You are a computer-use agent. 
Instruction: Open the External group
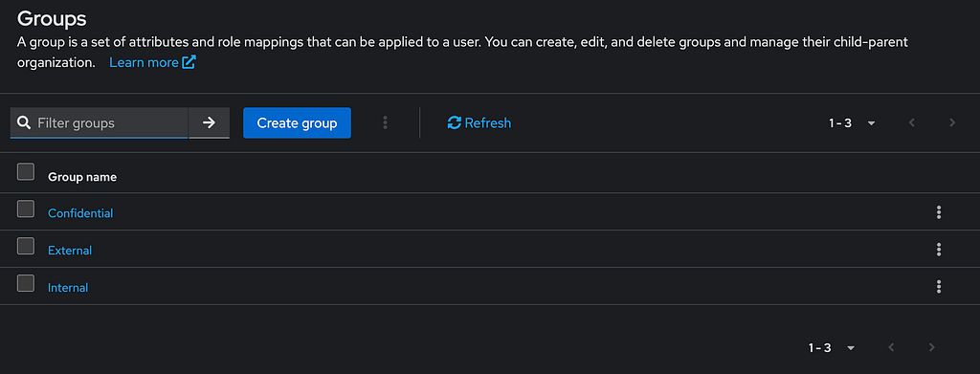pos(70,251)
